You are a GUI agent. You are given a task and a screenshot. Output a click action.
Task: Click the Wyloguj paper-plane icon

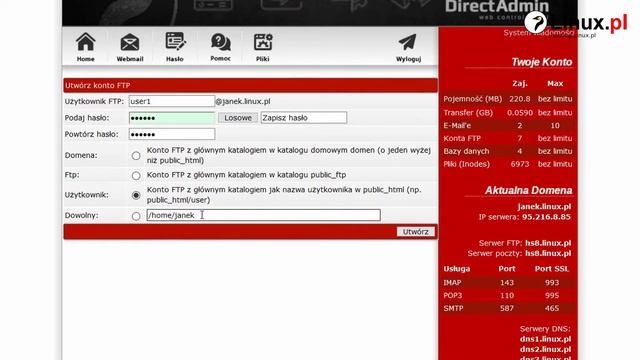point(408,42)
